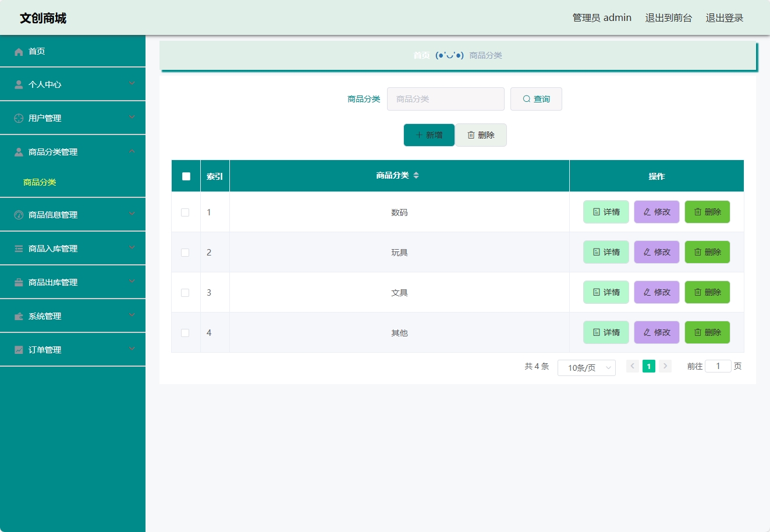
Task: Click 首页 in the breadcrumb bar
Action: click(x=421, y=55)
